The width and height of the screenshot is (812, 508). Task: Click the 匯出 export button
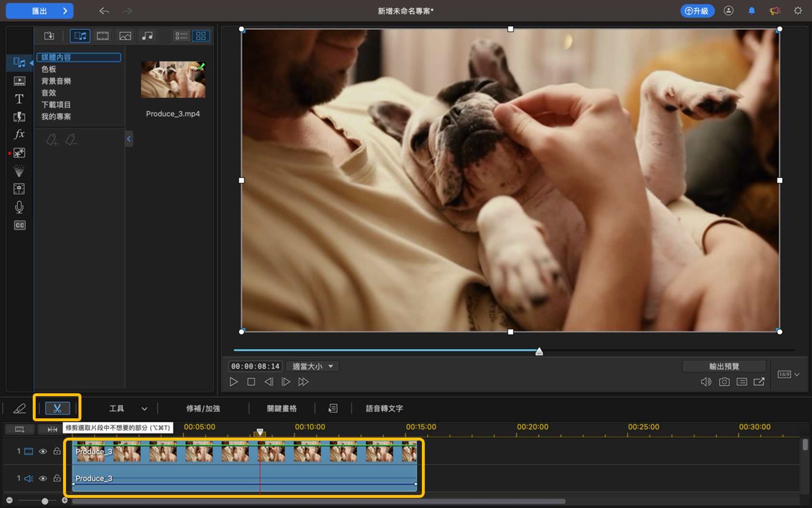(x=39, y=11)
